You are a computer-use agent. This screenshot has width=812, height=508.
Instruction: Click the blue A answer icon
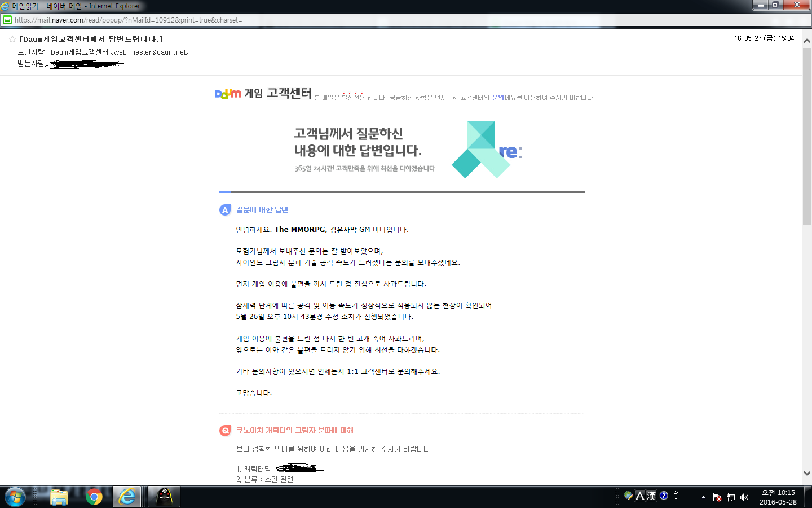tap(225, 210)
